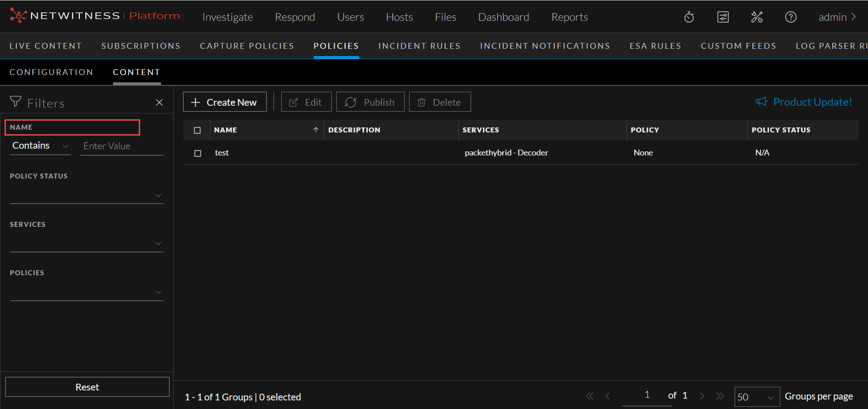Toggle the sort arrow on the NAME column

coord(316,130)
